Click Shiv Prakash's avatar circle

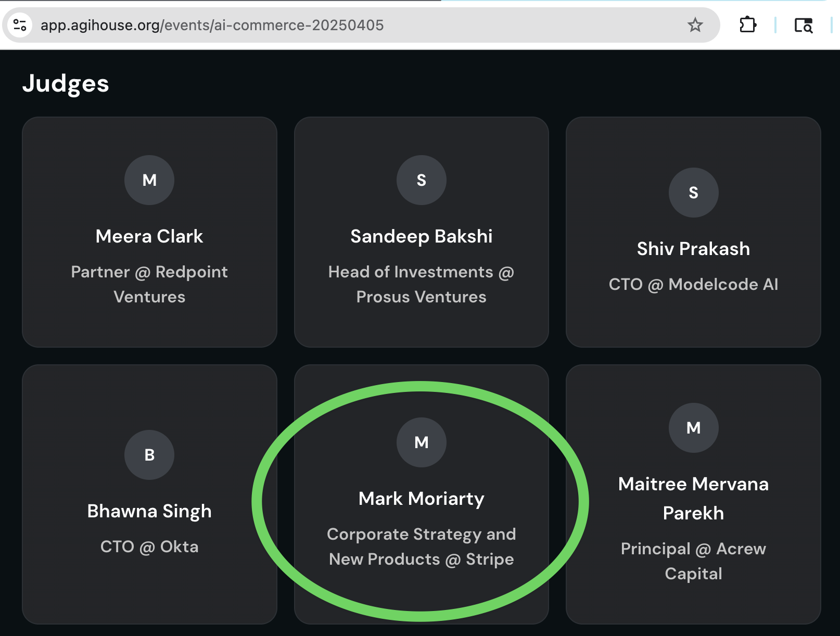pos(693,193)
